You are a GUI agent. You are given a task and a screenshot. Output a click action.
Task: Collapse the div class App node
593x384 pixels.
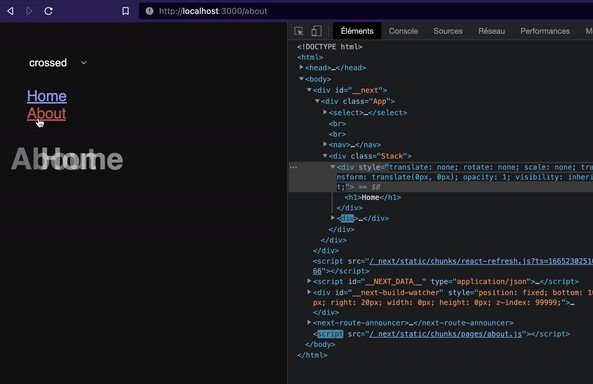(x=317, y=101)
